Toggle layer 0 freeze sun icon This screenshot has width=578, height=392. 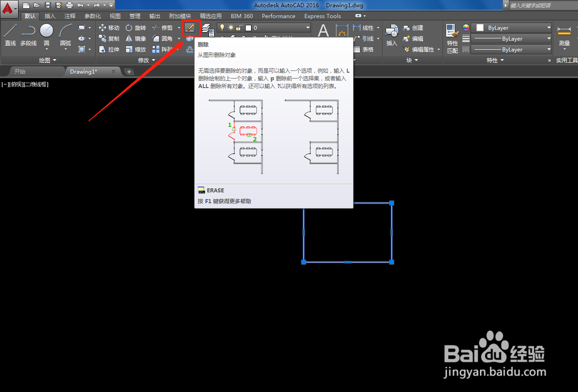pyautogui.click(x=231, y=28)
